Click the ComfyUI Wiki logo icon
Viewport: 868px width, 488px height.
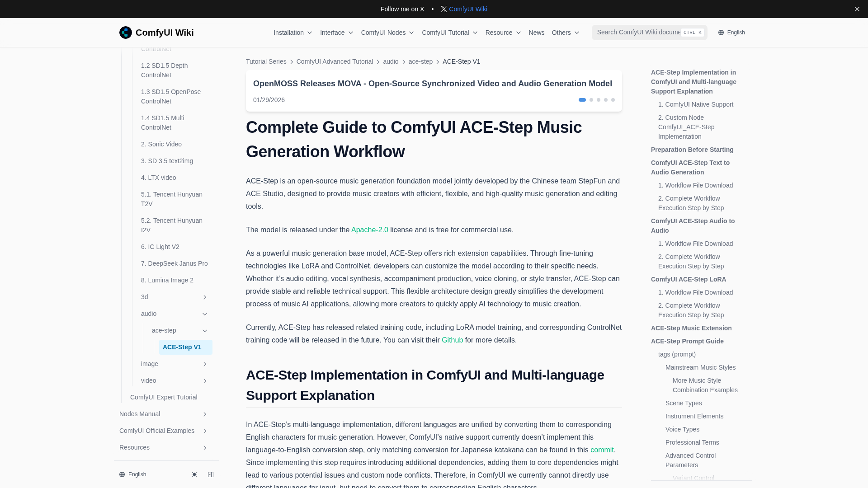coord(126,33)
